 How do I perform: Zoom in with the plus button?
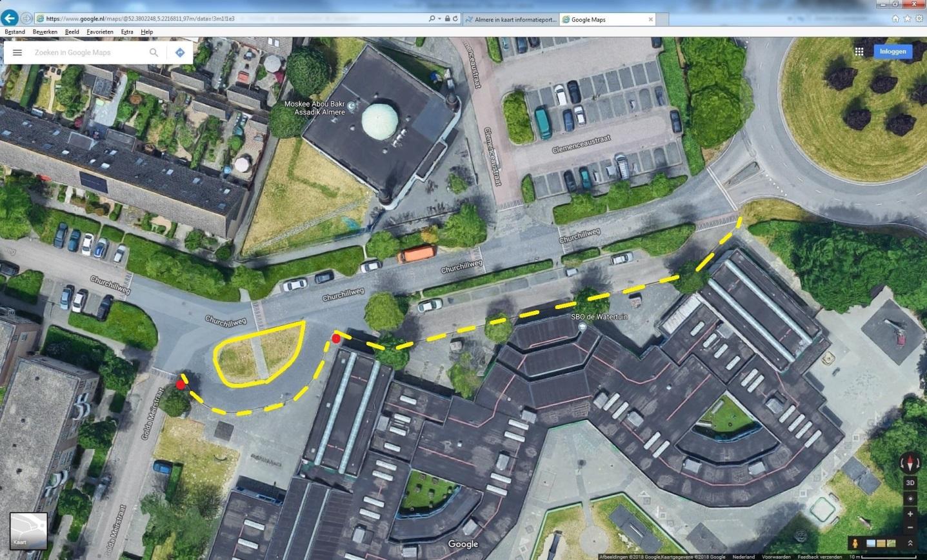tap(910, 514)
